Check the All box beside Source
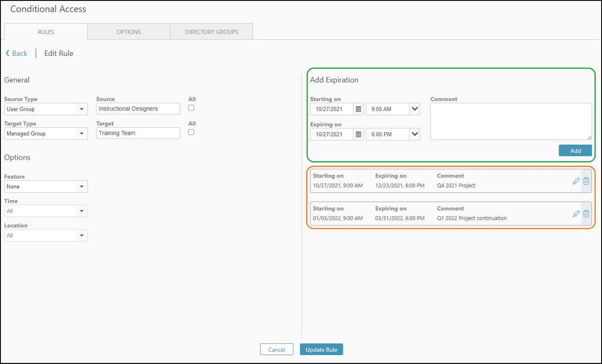Image resolution: width=602 pixels, height=364 pixels. pos(191,108)
